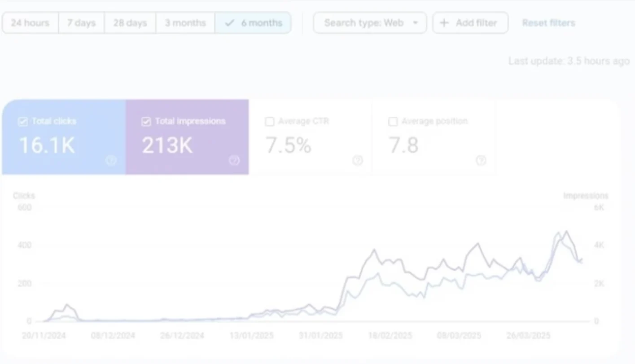Viewport: 635px width, 364px height.
Task: Enable the Average CTR checkbox
Action: (269, 121)
